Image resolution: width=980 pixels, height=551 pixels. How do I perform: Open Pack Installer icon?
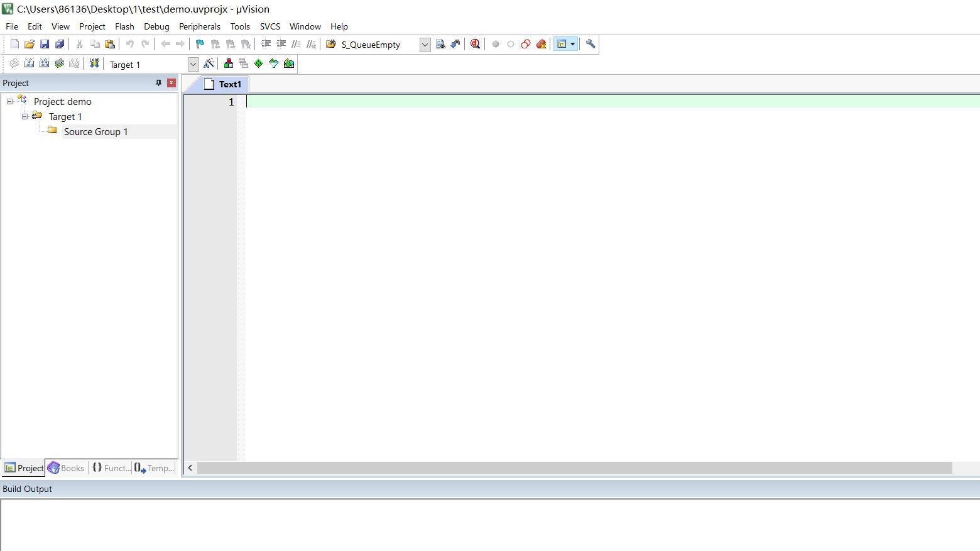tap(289, 63)
